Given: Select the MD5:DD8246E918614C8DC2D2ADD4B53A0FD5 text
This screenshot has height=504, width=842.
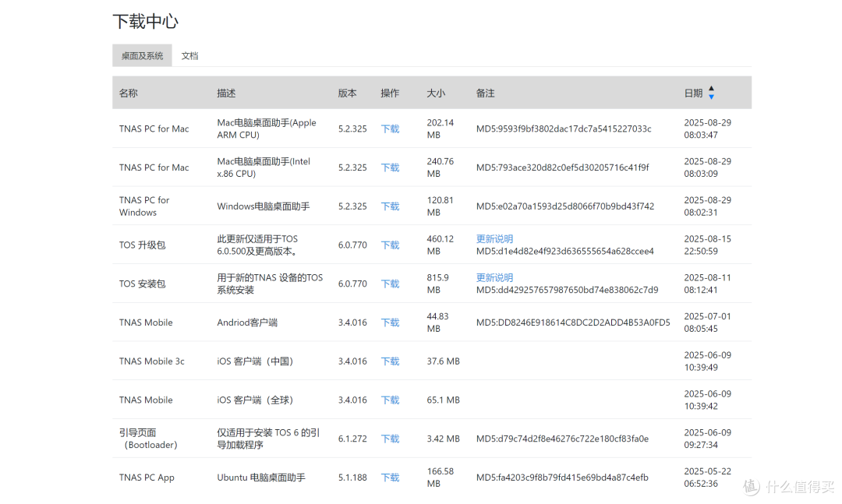Looking at the screenshot, I should click(573, 322).
